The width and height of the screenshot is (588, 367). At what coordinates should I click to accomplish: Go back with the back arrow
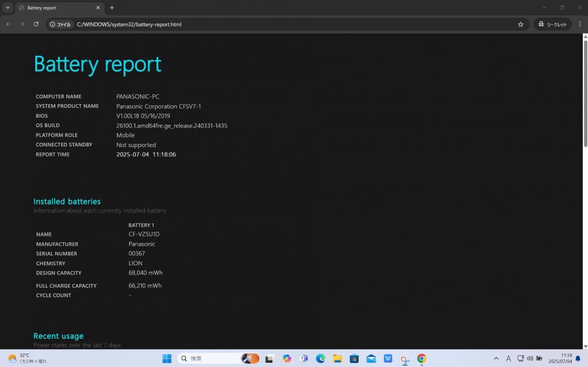(x=9, y=24)
